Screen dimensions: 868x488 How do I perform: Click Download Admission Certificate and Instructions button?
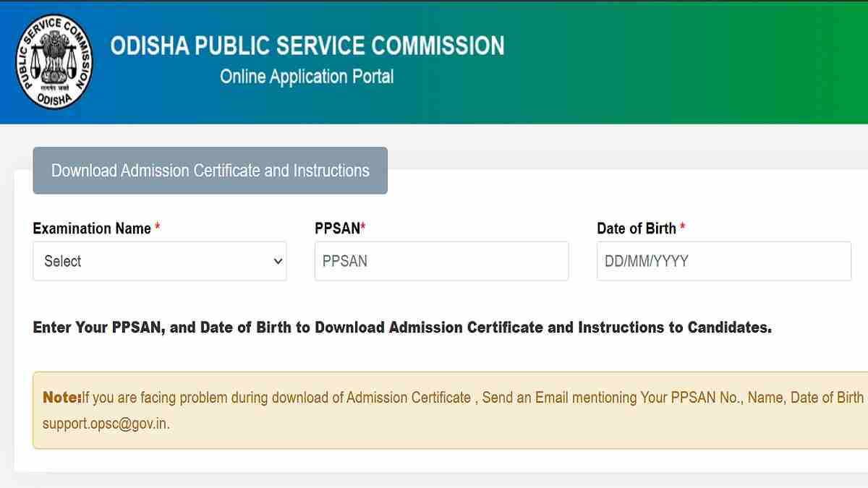point(210,171)
